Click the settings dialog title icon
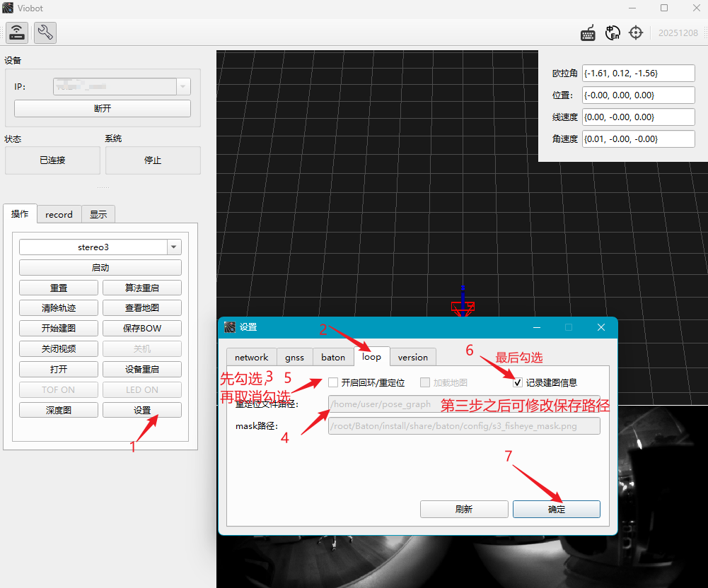 click(x=230, y=327)
